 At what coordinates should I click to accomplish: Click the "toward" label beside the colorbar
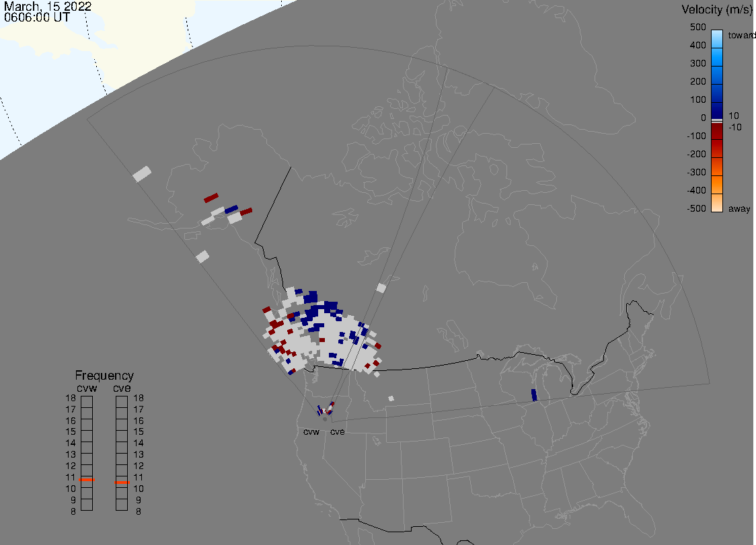click(x=741, y=35)
